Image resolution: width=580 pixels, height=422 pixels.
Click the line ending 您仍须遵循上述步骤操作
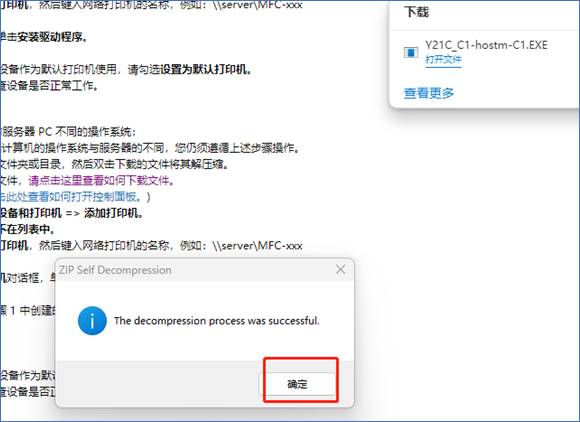click(x=150, y=148)
